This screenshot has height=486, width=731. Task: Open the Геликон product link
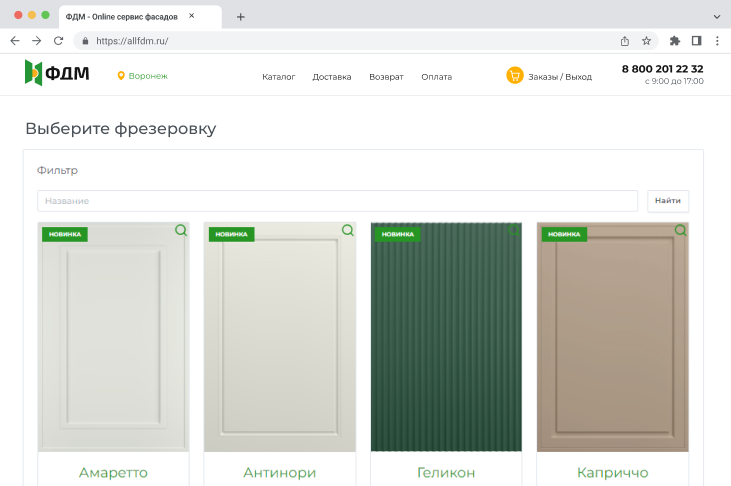click(446, 472)
